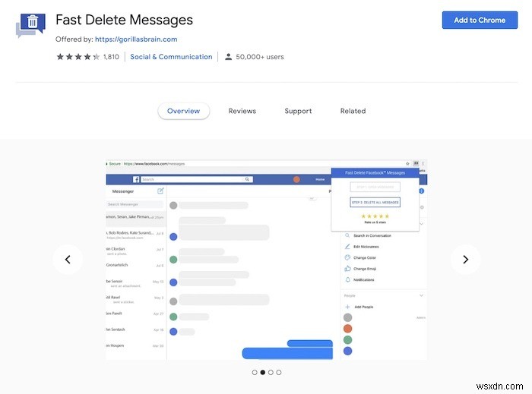The image size is (532, 394).
Task: Select the third carousel dot
Action: [x=271, y=372]
